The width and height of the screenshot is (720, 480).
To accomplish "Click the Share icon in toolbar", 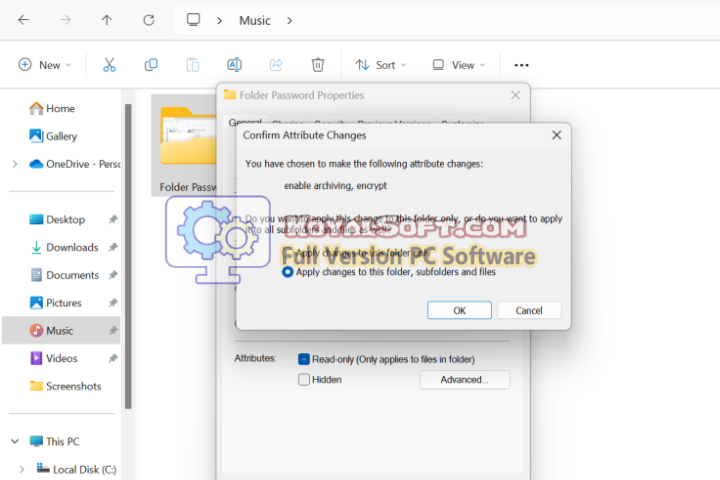I will (x=276, y=65).
